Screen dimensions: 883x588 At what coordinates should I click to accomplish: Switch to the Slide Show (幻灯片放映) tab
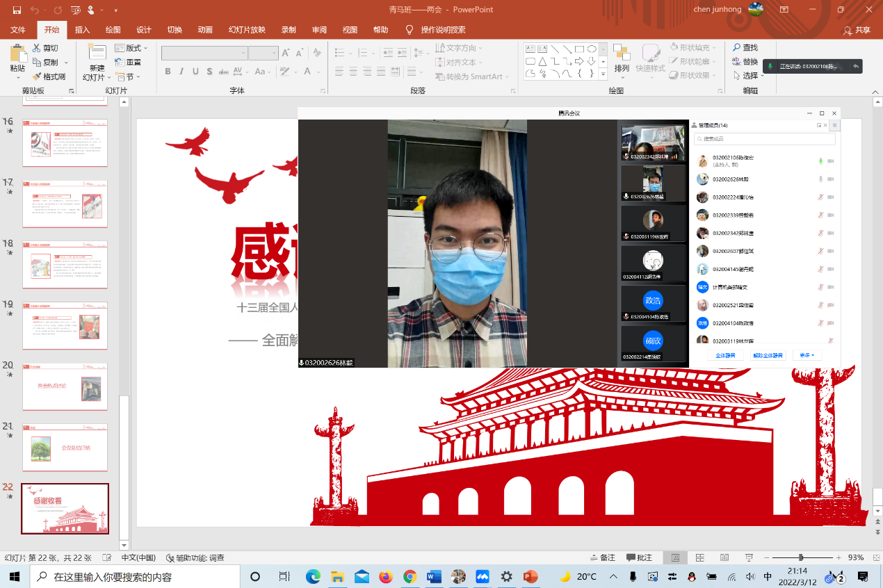pyautogui.click(x=247, y=30)
